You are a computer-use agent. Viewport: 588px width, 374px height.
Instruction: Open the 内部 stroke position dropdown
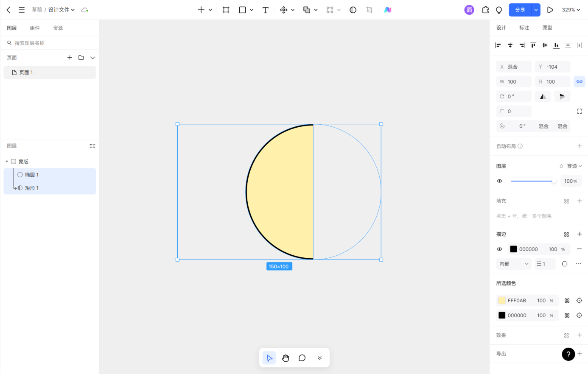tap(514, 264)
